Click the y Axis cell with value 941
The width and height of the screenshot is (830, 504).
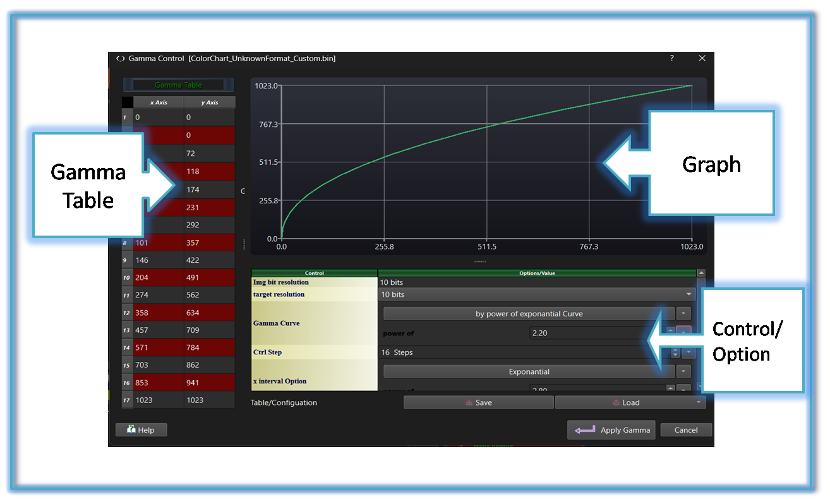210,382
